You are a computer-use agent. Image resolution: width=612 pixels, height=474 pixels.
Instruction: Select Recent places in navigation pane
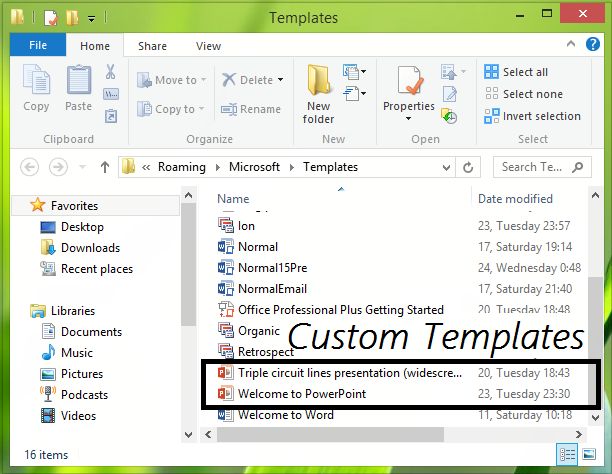pyautogui.click(x=86, y=269)
